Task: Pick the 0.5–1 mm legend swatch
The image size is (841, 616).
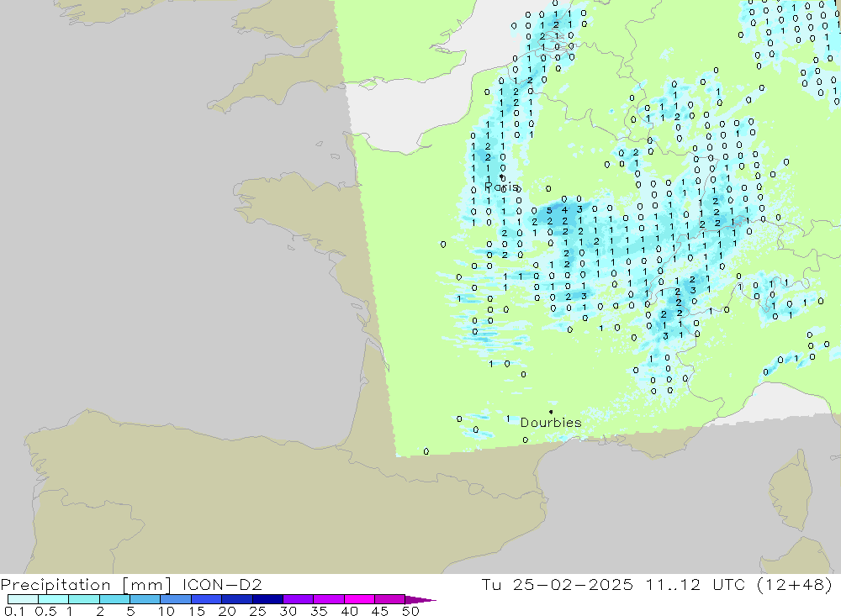Action: pyautogui.click(x=54, y=599)
